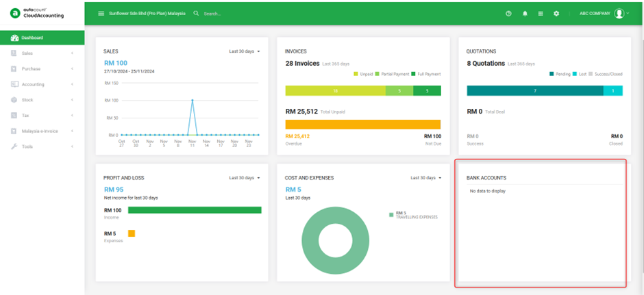
Task: Click the Dashboard gauge icon
Action: click(x=14, y=38)
